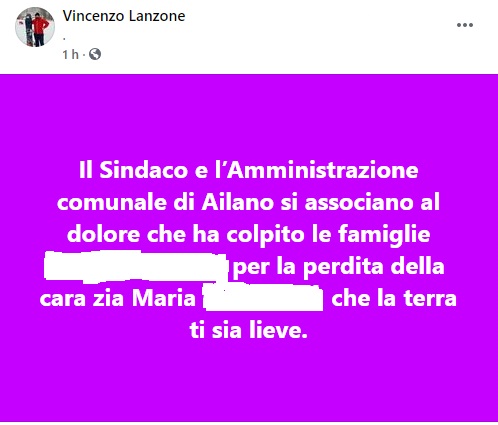Click the word "famiglie" in the post
This screenshot has width=498, height=425.
tap(384, 234)
